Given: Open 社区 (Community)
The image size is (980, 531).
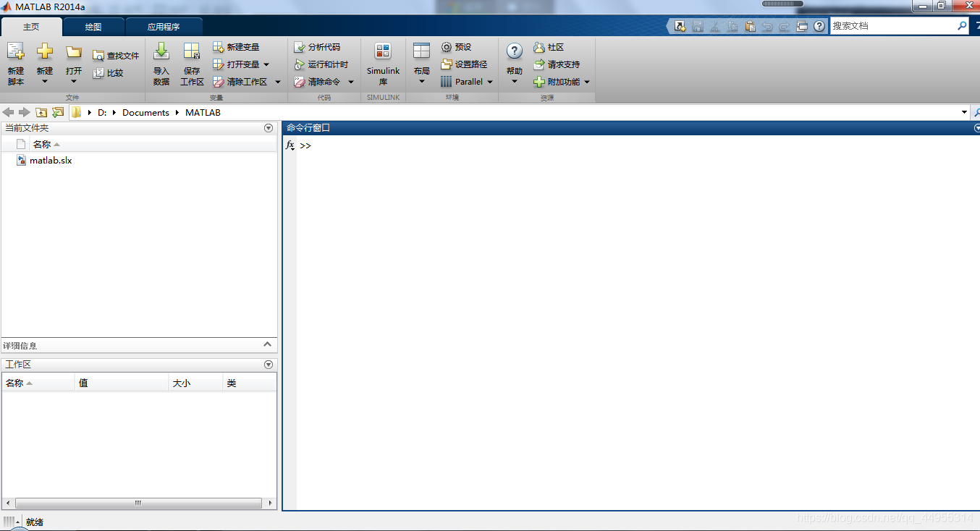Looking at the screenshot, I should [x=548, y=47].
